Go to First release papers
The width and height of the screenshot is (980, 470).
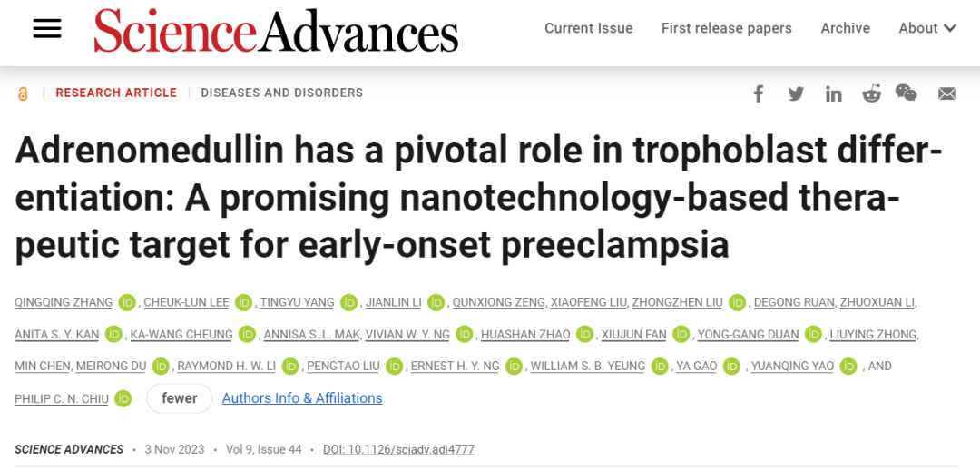pos(726,28)
